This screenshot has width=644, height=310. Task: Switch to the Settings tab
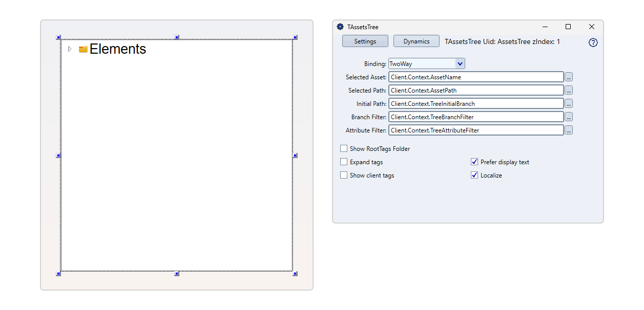(365, 41)
